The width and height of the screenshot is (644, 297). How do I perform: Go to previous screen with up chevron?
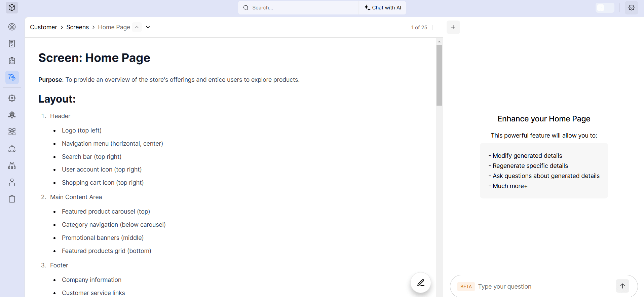point(137,27)
